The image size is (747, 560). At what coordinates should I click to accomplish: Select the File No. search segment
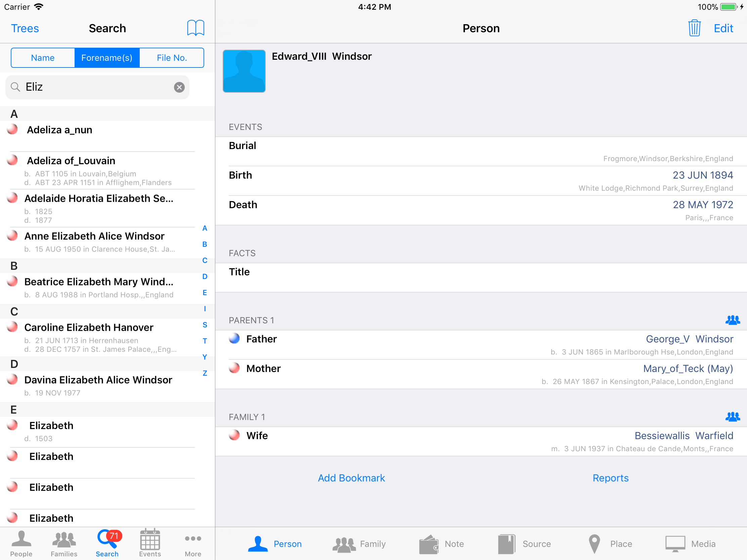click(x=172, y=58)
